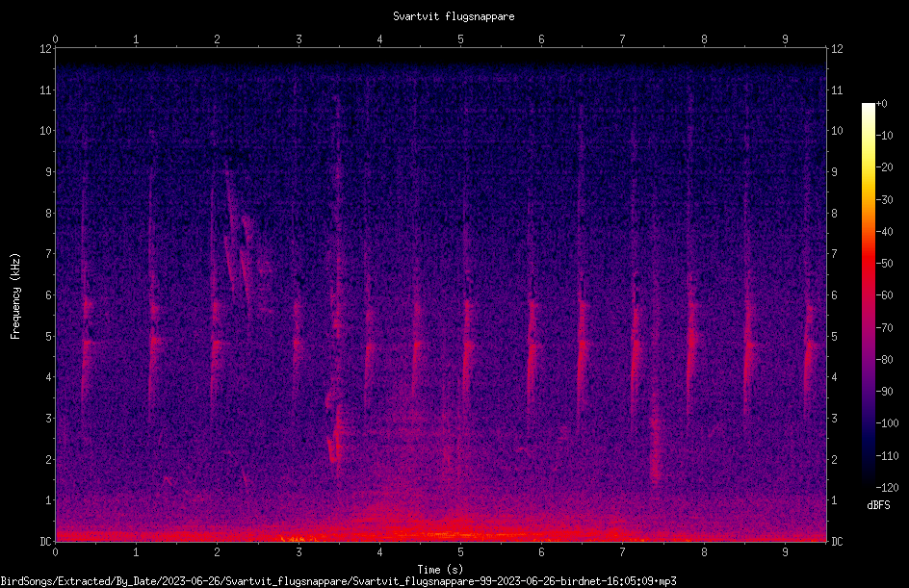This screenshot has width=909, height=588.
Task: Click the '-20' value on the color scale
Action: 884,167
